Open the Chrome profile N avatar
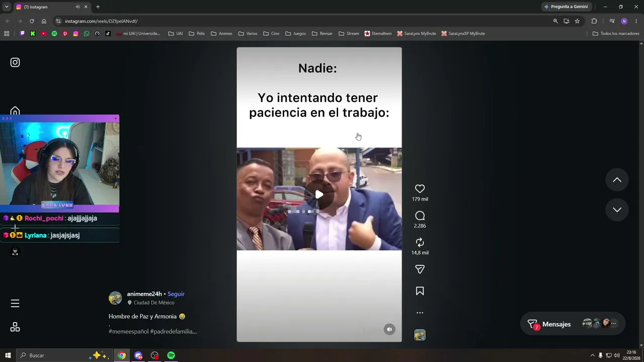 [624, 21]
